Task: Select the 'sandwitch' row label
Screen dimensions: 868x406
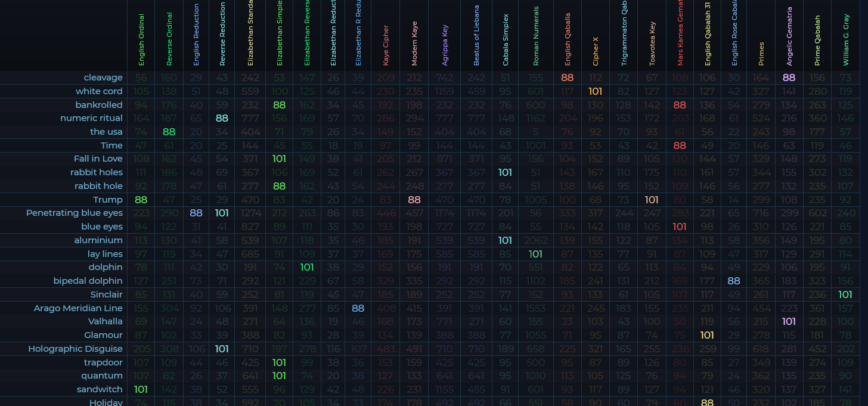Action: pyautogui.click(x=100, y=389)
